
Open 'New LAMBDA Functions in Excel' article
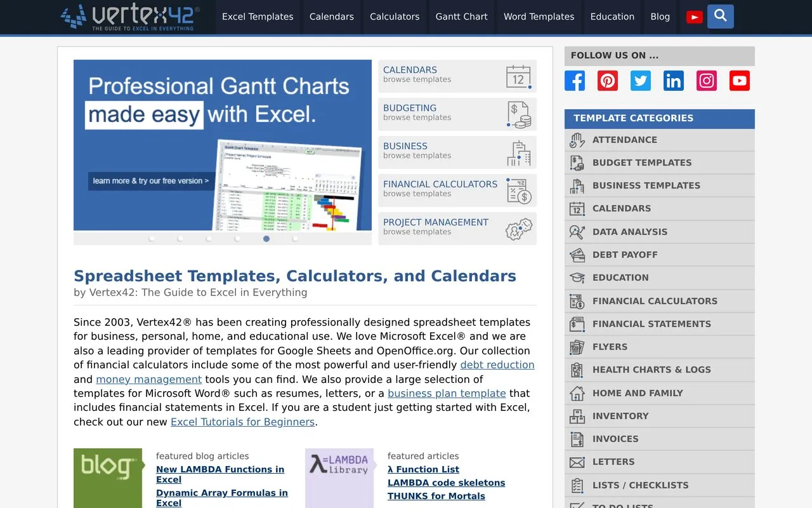[220, 474]
